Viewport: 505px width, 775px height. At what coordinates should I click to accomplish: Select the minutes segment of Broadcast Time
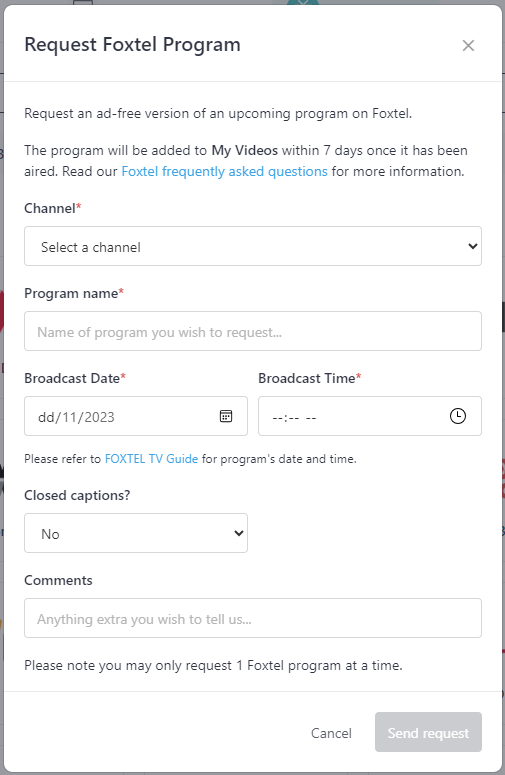[293, 418]
